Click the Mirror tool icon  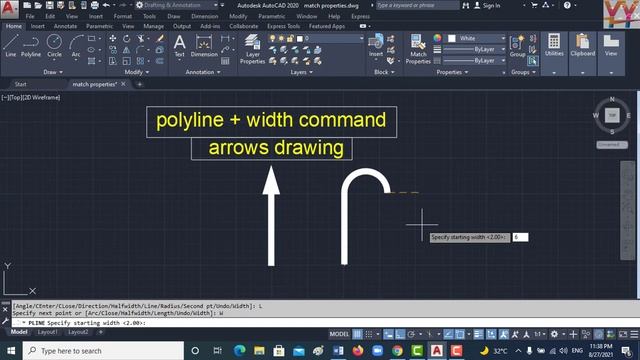(x=127, y=50)
